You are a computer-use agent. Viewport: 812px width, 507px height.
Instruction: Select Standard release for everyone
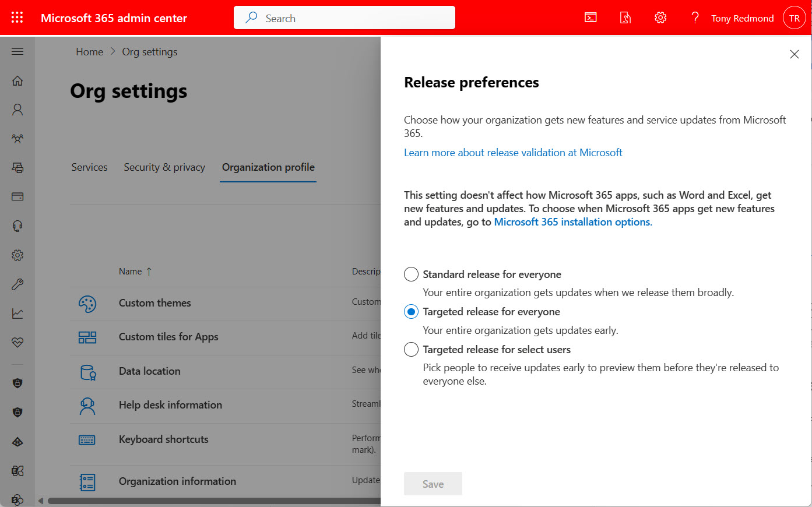[411, 274]
